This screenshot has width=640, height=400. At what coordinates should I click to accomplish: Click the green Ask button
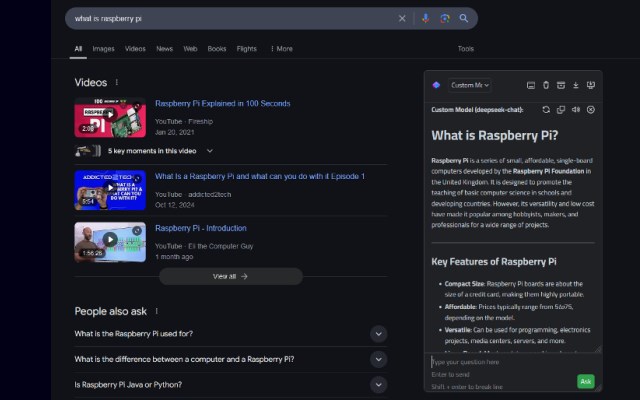point(586,382)
